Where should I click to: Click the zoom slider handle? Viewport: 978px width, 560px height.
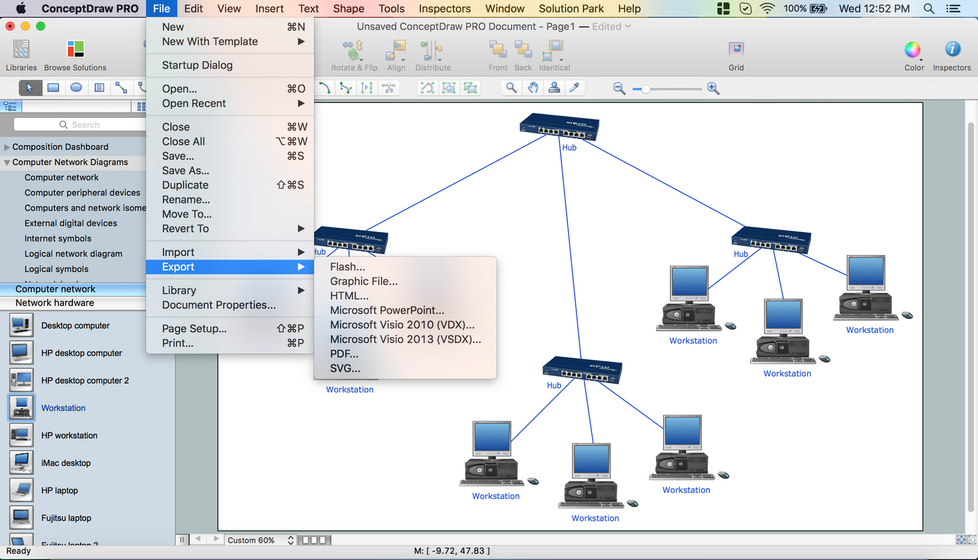[645, 89]
